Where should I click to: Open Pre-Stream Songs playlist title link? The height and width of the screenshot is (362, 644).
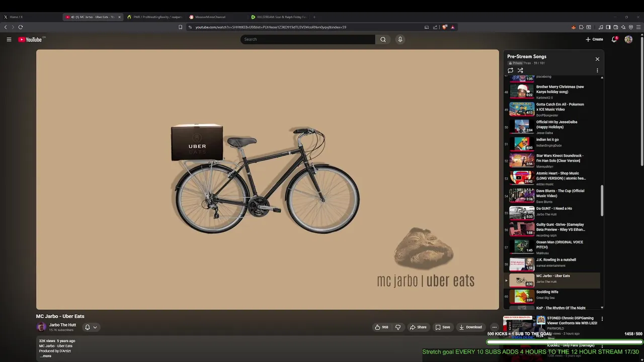527,56
